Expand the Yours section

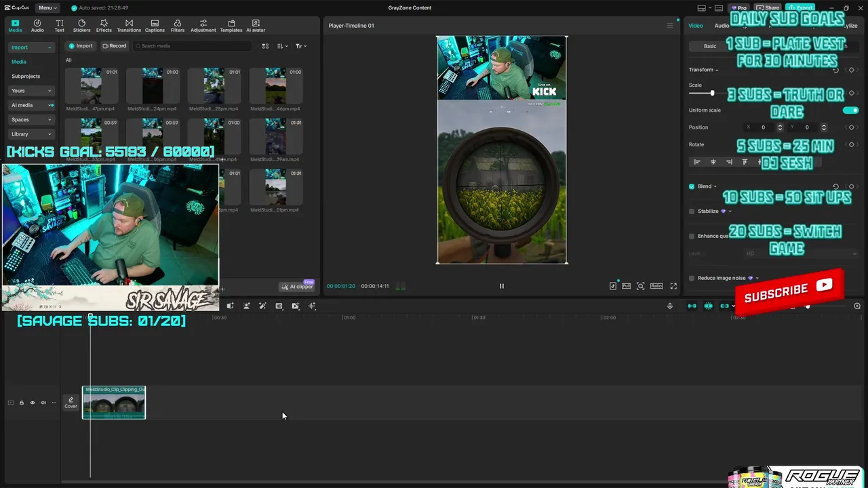[31, 91]
